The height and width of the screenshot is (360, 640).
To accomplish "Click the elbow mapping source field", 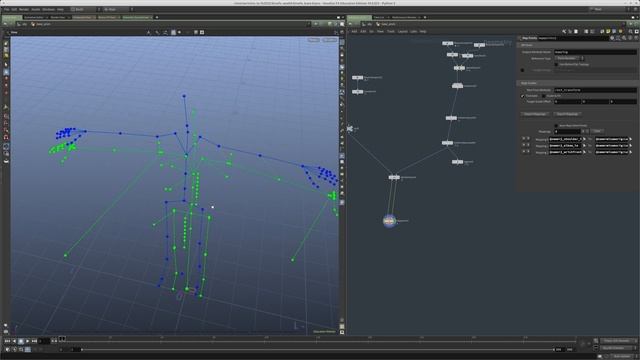I will coord(566,145).
